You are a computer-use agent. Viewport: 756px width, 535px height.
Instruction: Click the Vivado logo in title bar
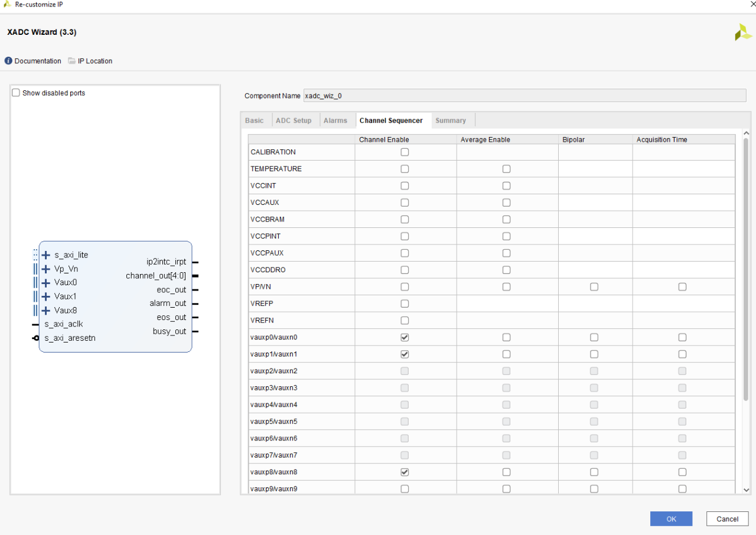click(x=7, y=4)
